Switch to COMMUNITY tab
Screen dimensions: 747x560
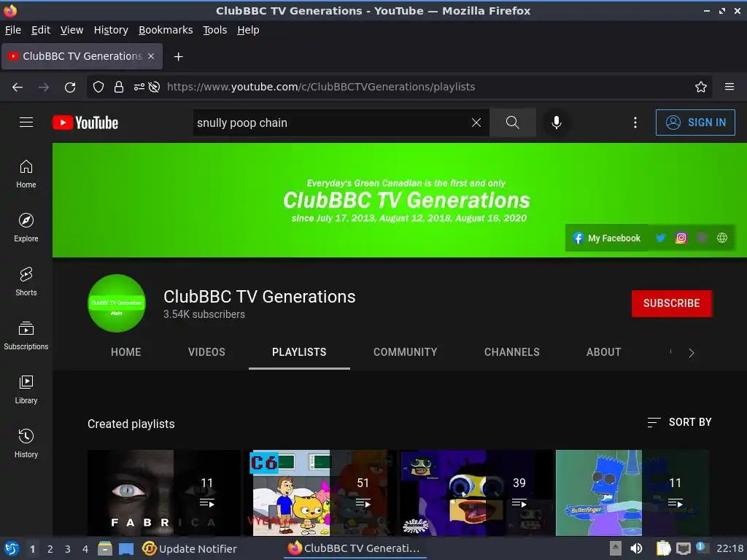405,352
